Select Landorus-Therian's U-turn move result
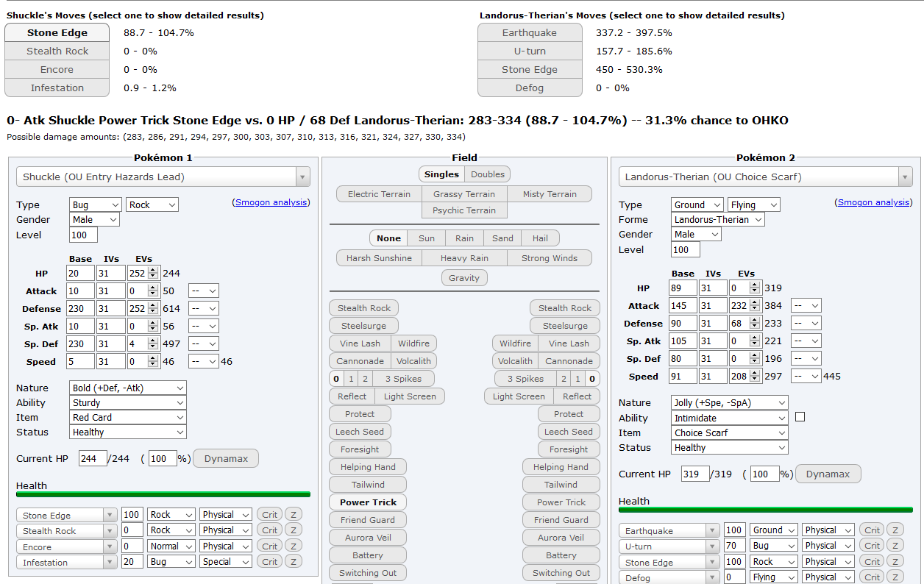 pyautogui.click(x=530, y=51)
